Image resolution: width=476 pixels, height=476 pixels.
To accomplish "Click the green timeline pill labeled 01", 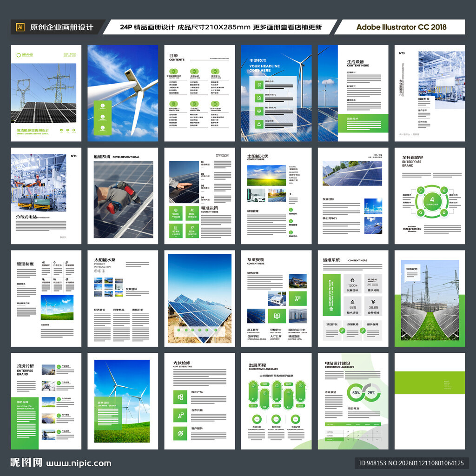I will (x=253, y=391).
